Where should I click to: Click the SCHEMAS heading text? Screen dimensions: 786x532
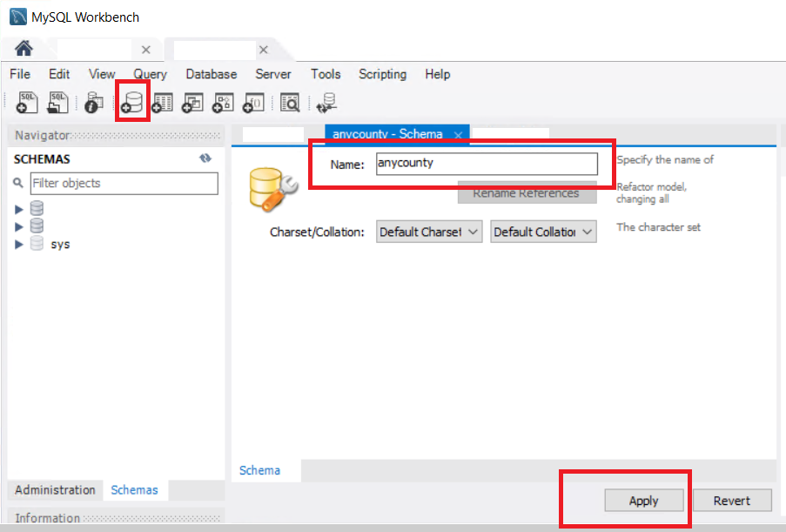(x=42, y=159)
